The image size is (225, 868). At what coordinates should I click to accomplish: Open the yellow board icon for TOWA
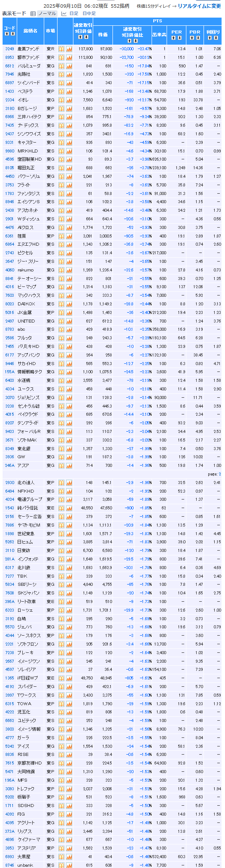pos(61,704)
